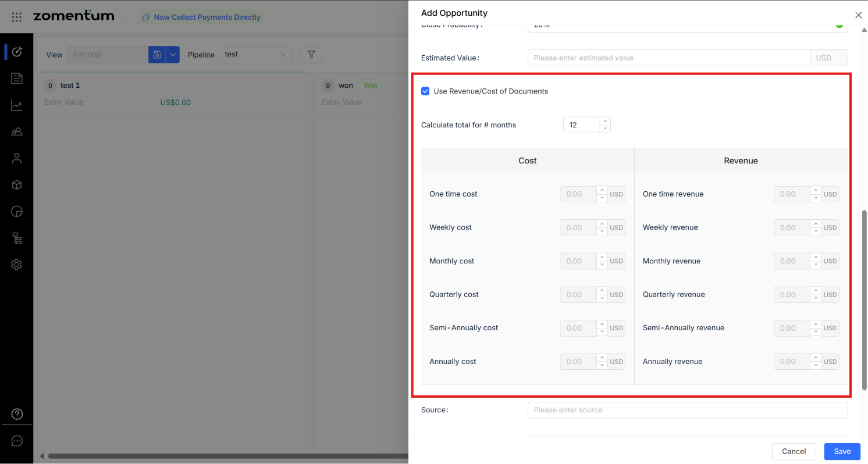This screenshot has width=868, height=464.
Task: Increase the months count stepper
Action: 605,121
